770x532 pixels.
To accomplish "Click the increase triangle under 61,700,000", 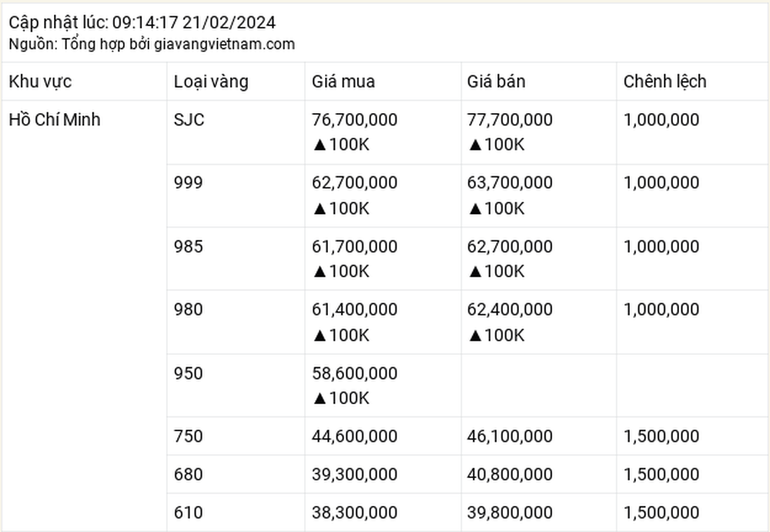I will click(x=320, y=272).
